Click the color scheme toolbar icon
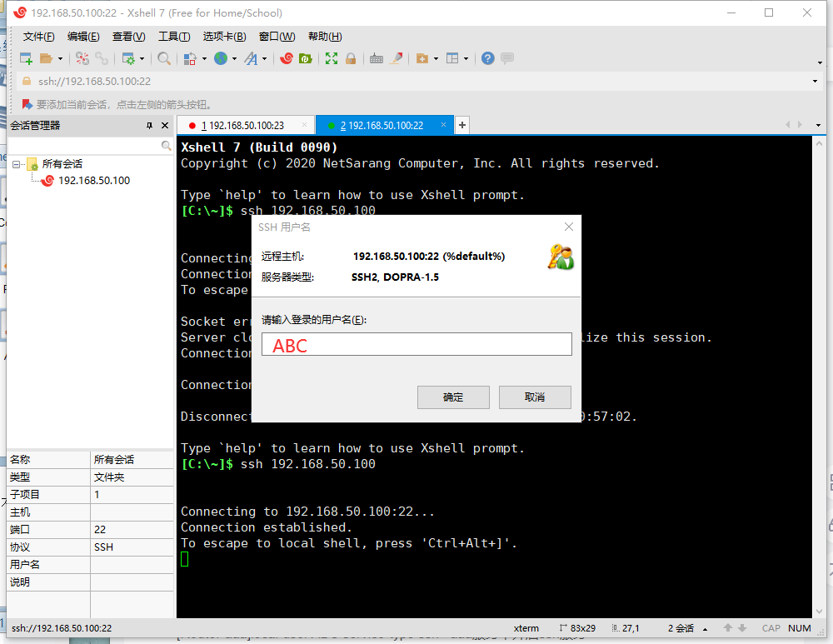Screen dimensions: 833x644 [x=190, y=58]
